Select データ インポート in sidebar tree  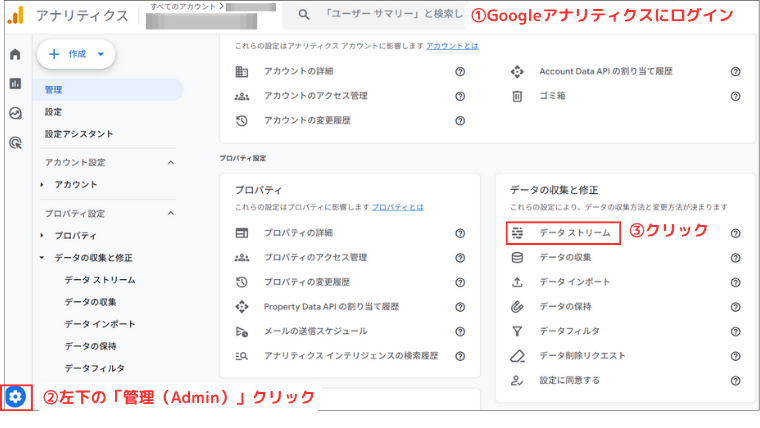[100, 324]
